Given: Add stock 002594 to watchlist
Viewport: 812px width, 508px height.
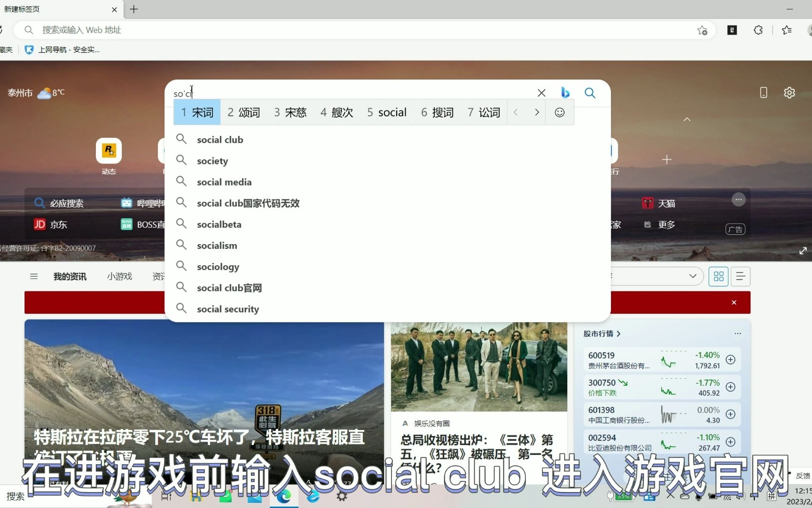Looking at the screenshot, I should pyautogui.click(x=730, y=442).
